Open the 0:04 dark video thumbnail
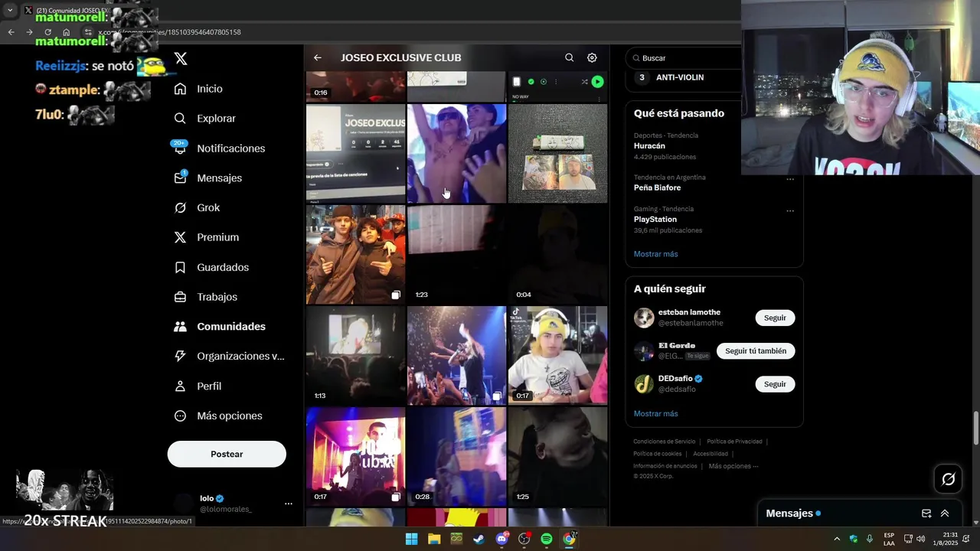The width and height of the screenshot is (980, 551). 557,254
